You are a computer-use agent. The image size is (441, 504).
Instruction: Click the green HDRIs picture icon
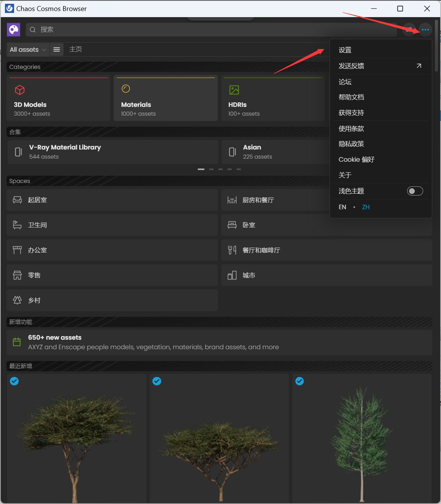point(234,90)
